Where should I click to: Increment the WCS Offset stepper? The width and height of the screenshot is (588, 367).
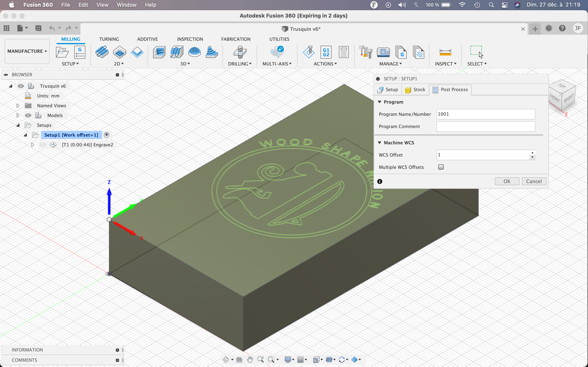click(532, 153)
